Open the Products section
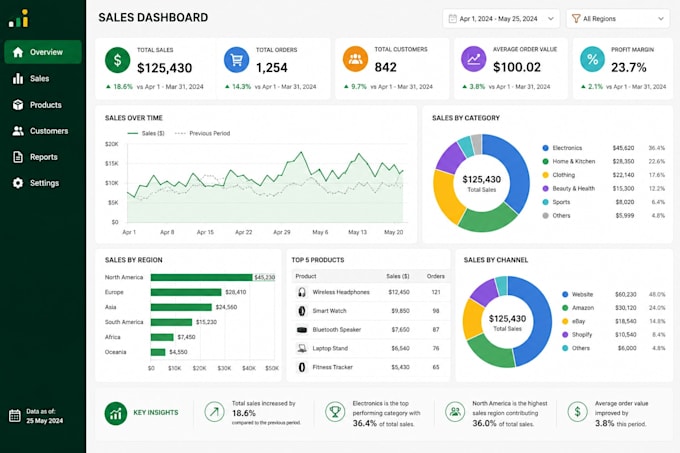 [x=43, y=105]
